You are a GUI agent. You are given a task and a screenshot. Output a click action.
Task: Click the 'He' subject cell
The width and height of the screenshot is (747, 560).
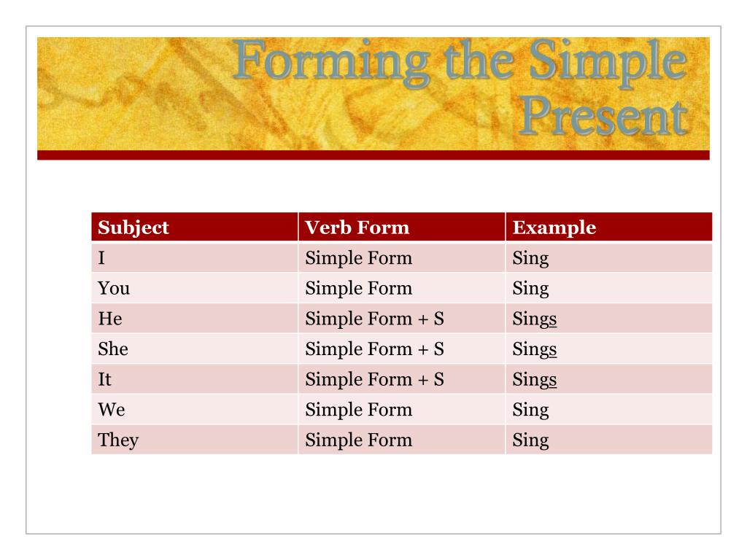coord(194,319)
